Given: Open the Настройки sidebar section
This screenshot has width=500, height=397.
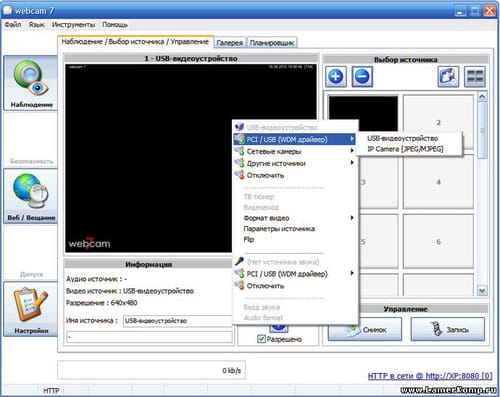Looking at the screenshot, I should 31,309.
